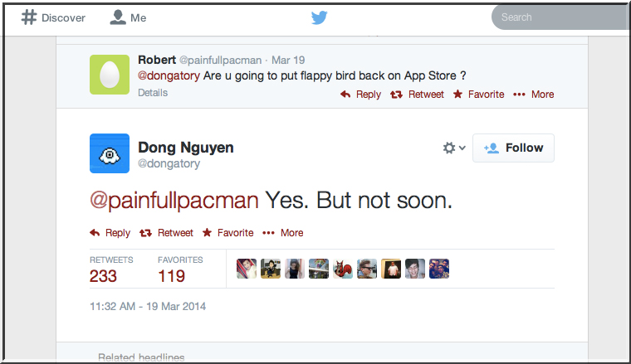Retweet Dong Nguyen's "Yes. But not soon."
The image size is (631, 364).
click(x=166, y=233)
